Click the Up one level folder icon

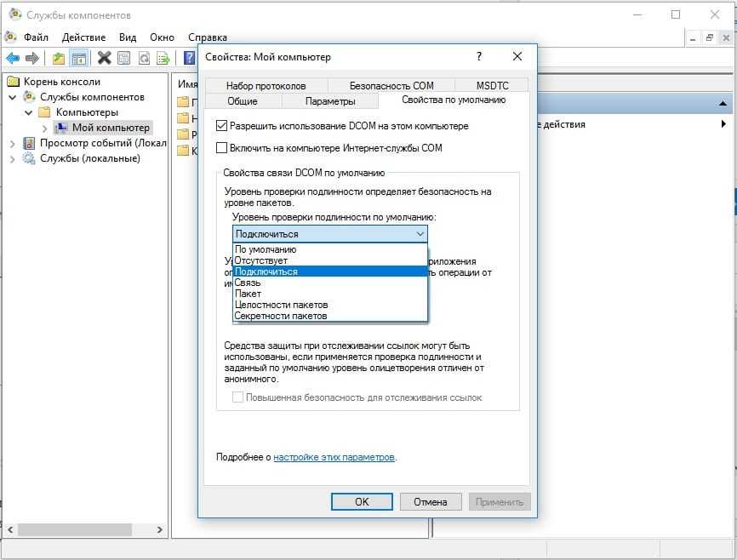[x=58, y=58]
